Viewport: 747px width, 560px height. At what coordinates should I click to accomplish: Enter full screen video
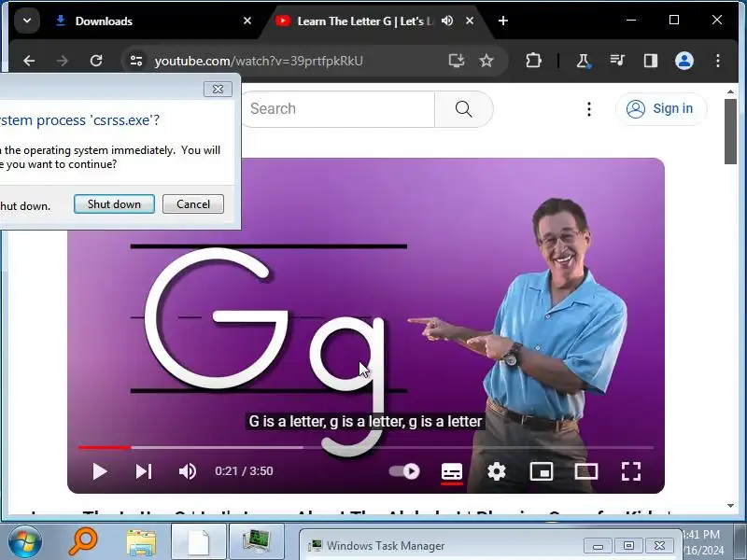click(631, 471)
